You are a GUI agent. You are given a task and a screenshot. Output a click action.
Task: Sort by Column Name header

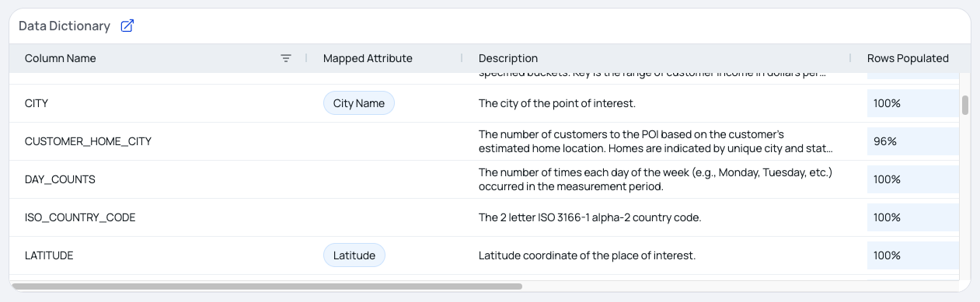click(61, 58)
